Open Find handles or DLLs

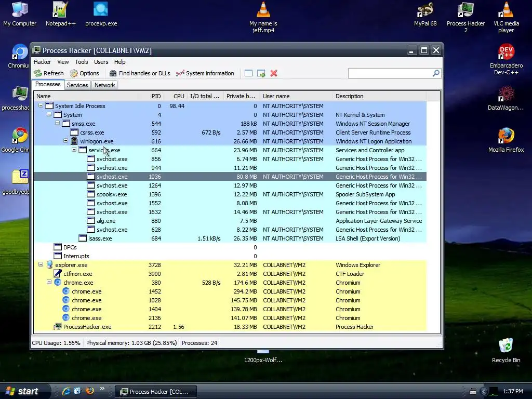[140, 73]
